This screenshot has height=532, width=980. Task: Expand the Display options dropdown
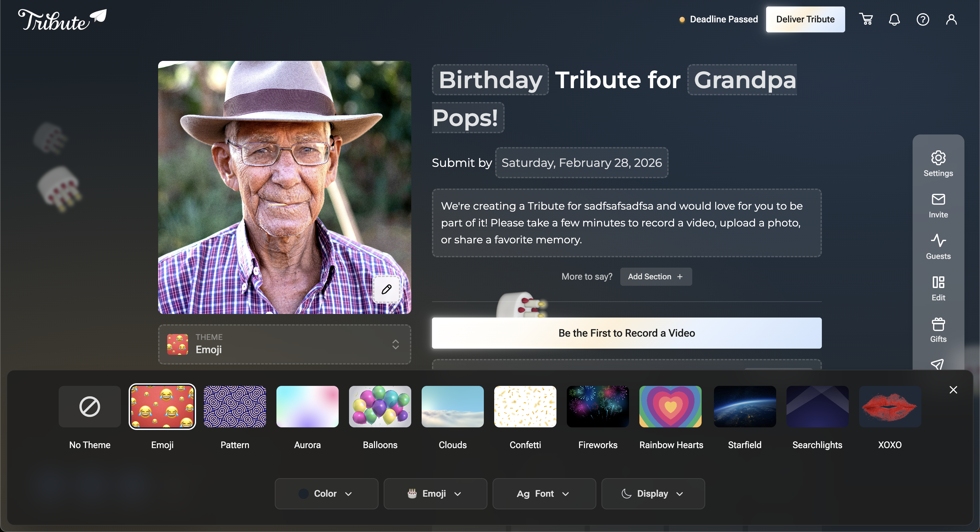[x=653, y=493]
